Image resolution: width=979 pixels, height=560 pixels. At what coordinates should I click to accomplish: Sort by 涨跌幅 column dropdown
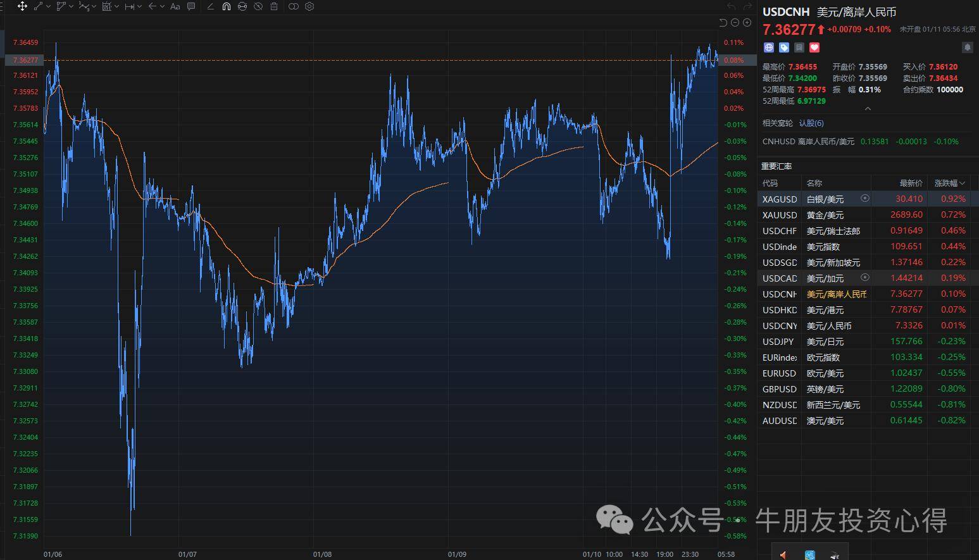[949, 183]
